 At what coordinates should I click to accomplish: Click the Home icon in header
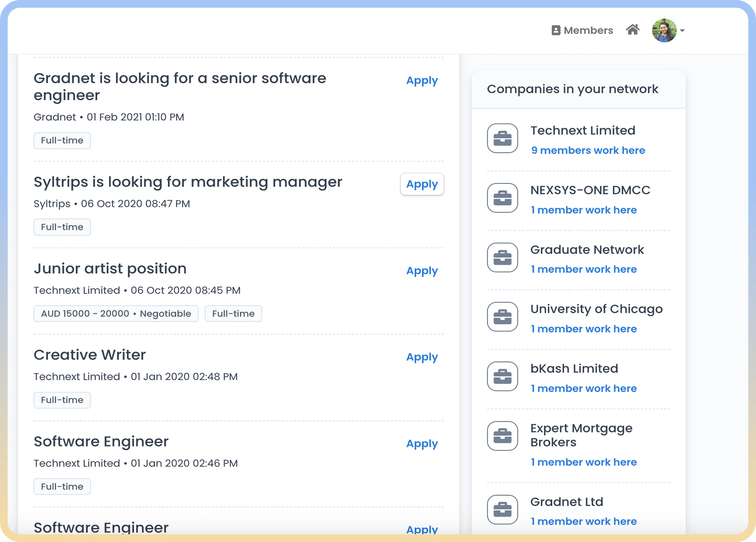632,30
